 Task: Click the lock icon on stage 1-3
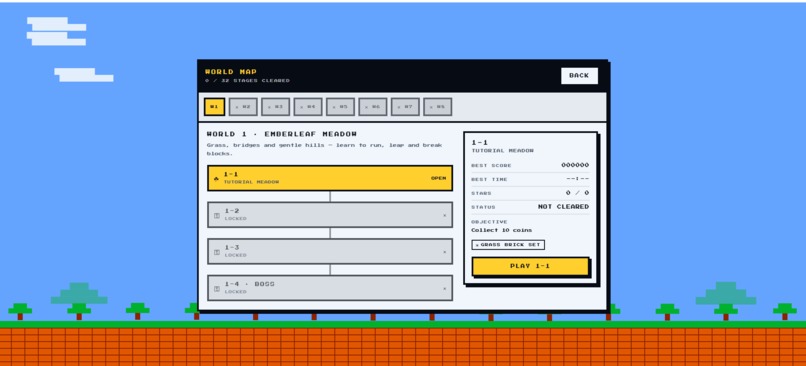coord(216,252)
